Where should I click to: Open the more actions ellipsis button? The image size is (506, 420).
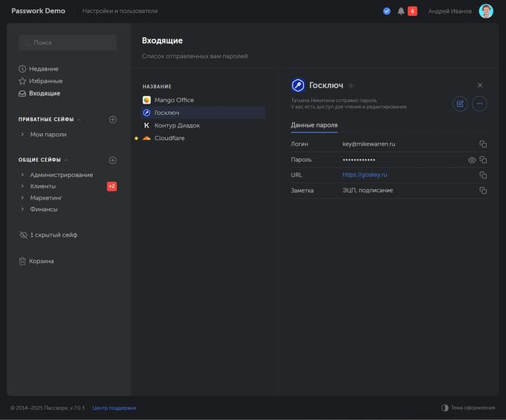coord(479,104)
